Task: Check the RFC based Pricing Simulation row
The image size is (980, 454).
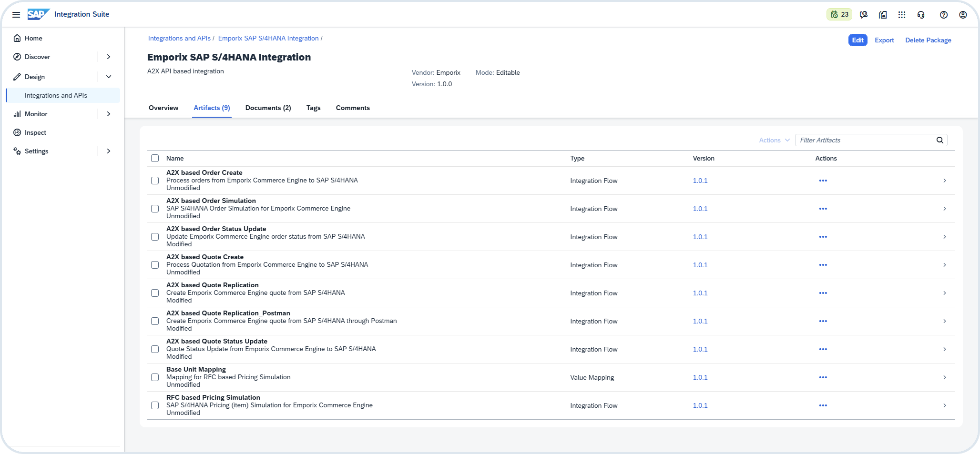Action: pyautogui.click(x=155, y=405)
